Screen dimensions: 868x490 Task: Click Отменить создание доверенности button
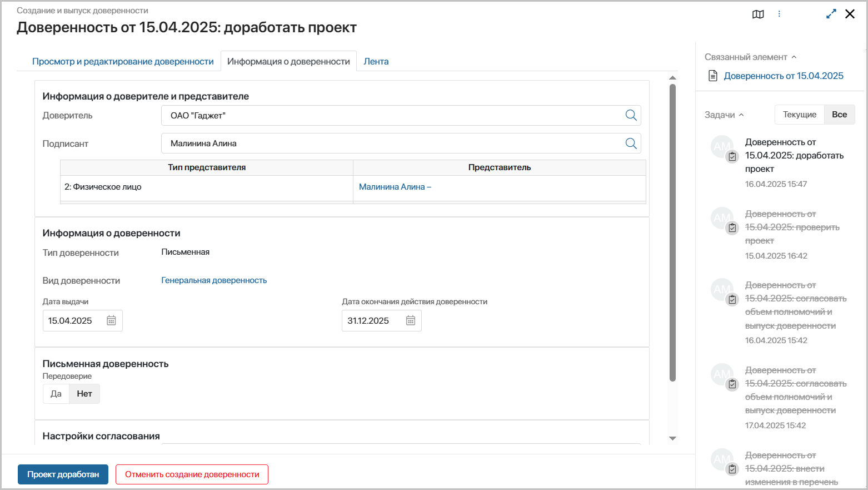192,474
